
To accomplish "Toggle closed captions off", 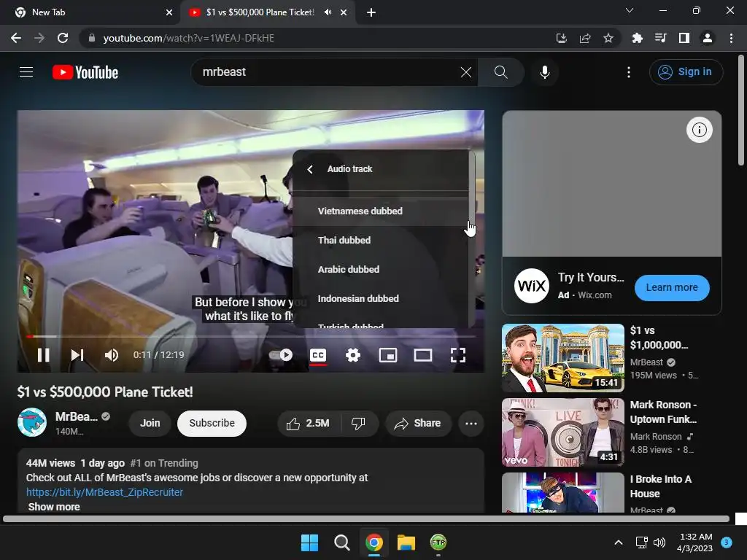I will click(318, 355).
